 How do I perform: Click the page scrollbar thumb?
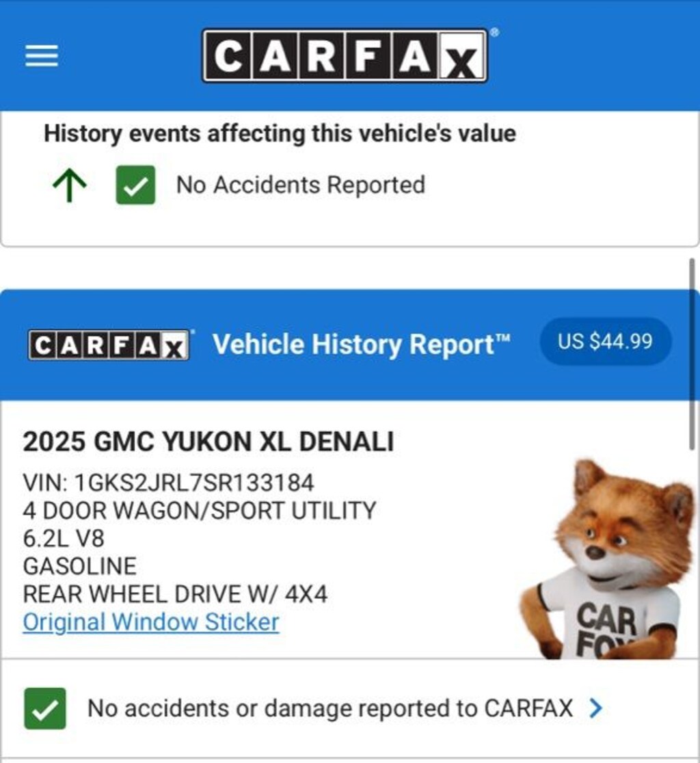(692, 354)
